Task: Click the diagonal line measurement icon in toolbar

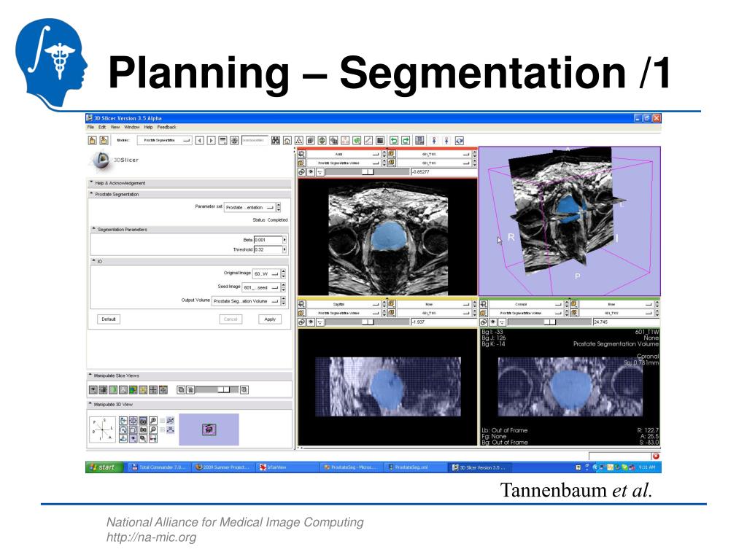Action: pos(368,141)
